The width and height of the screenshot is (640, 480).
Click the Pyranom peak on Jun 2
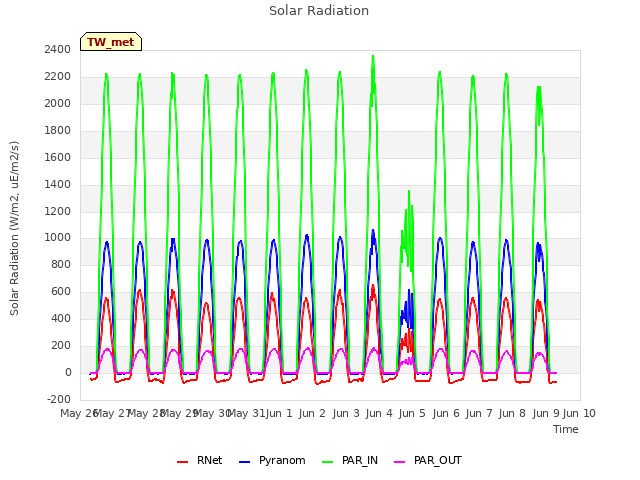tap(307, 236)
